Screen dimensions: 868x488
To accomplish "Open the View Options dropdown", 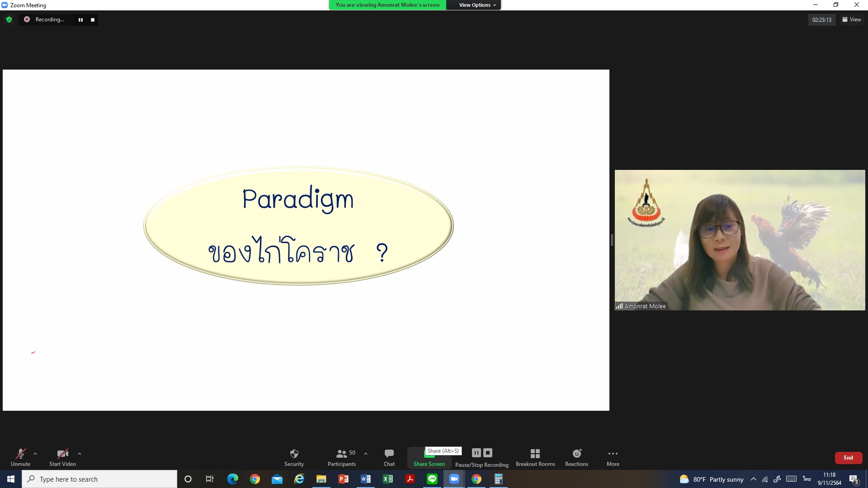I will (x=477, y=5).
